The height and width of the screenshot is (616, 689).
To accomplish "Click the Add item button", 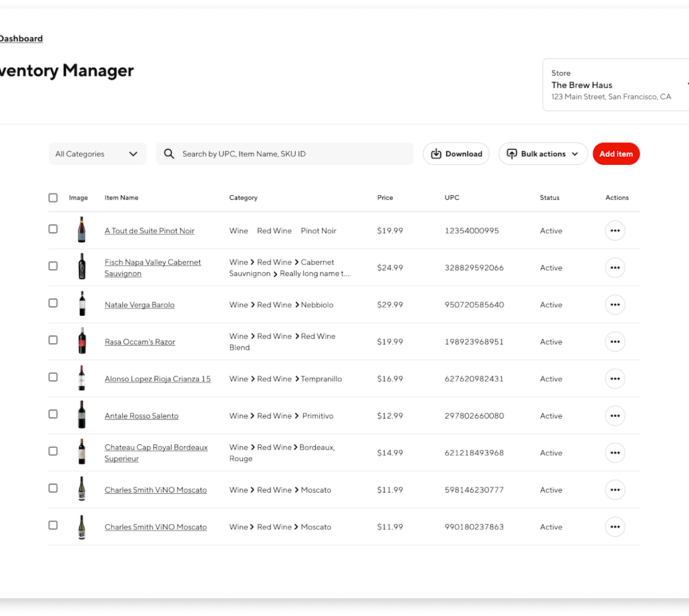I will coord(616,153).
